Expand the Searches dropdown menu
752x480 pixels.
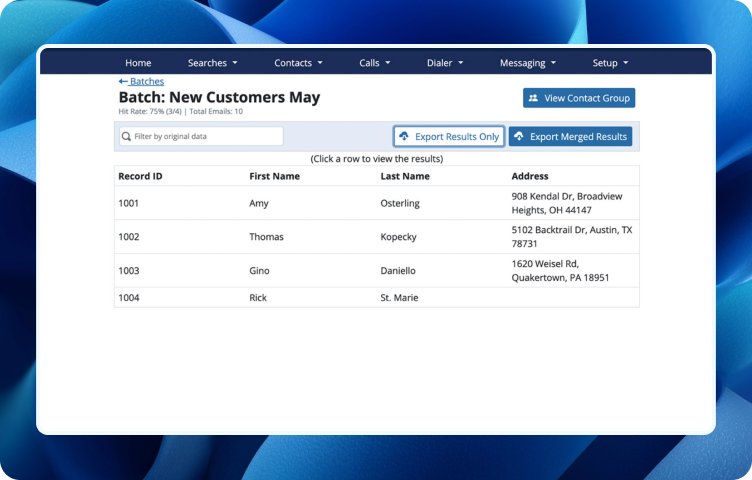(212, 63)
